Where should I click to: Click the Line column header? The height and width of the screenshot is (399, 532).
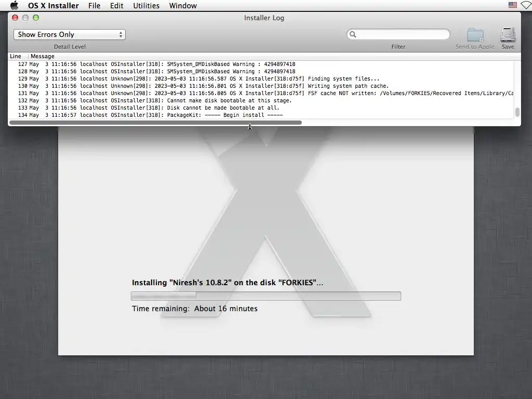pos(16,56)
